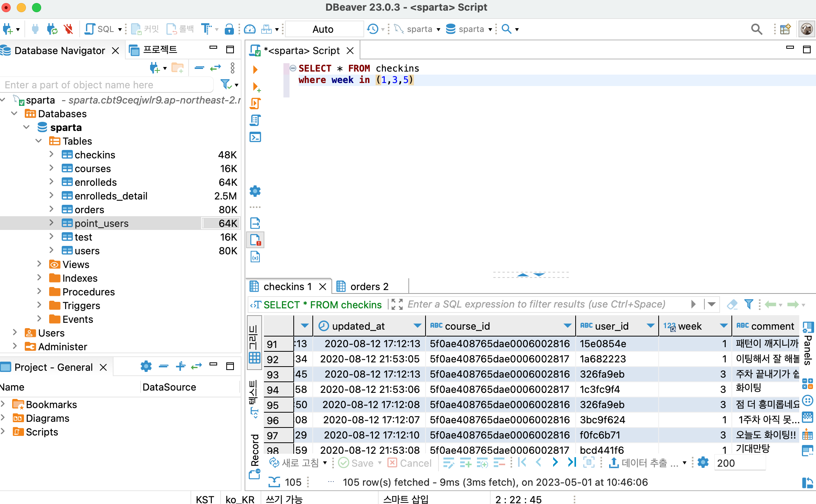Screen dimensions: 816x504
Task: Click the variables panel icon
Action: coord(255,257)
